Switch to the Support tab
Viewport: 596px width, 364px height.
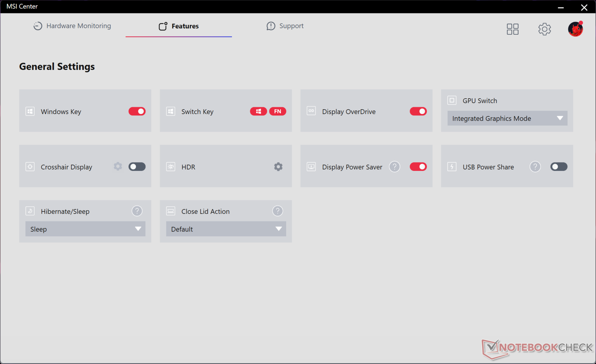click(285, 26)
